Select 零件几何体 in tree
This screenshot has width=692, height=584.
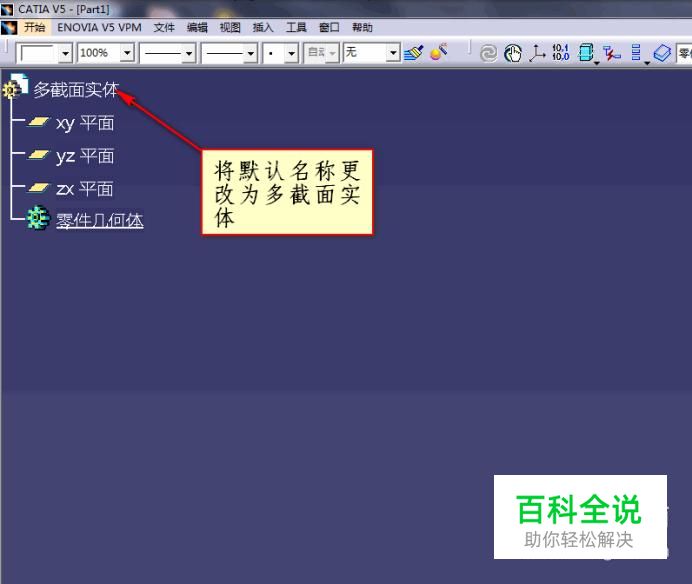click(100, 220)
